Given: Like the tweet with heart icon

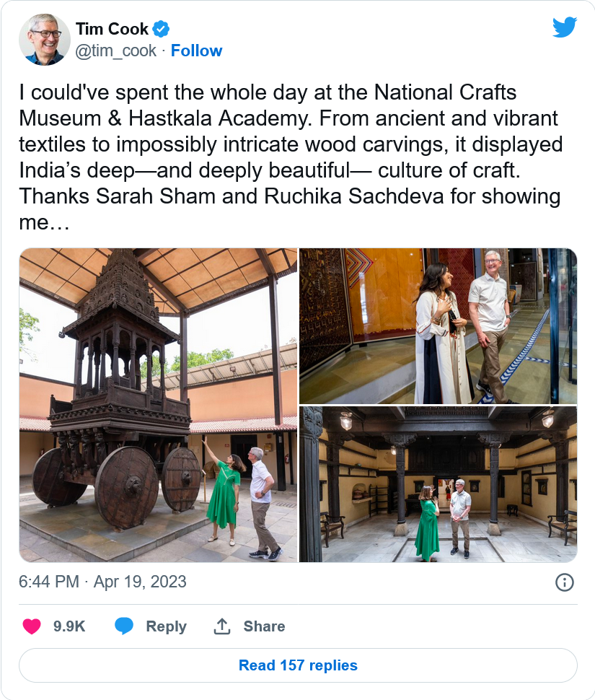Looking at the screenshot, I should point(32,626).
